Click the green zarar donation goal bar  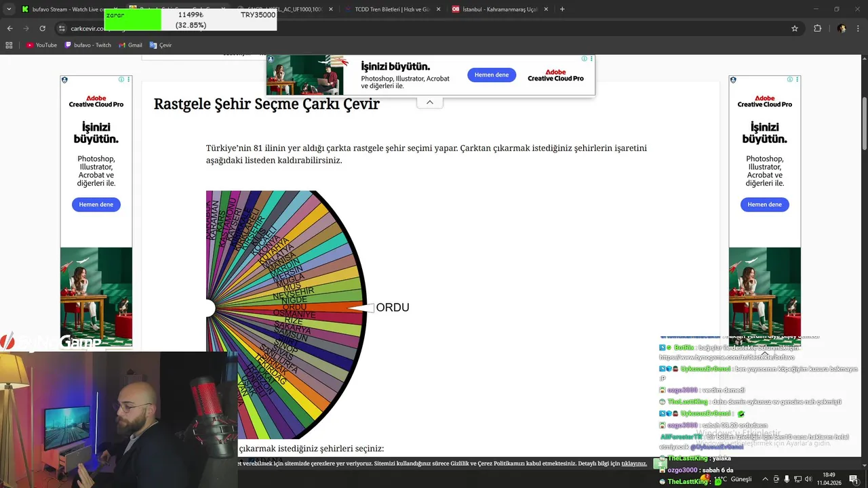pyautogui.click(x=133, y=20)
